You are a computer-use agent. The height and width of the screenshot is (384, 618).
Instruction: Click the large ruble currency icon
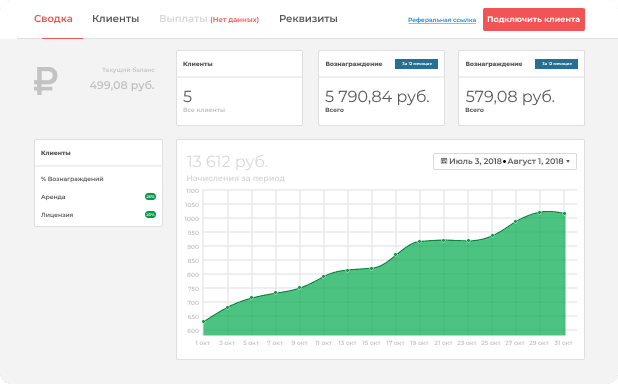pyautogui.click(x=46, y=81)
